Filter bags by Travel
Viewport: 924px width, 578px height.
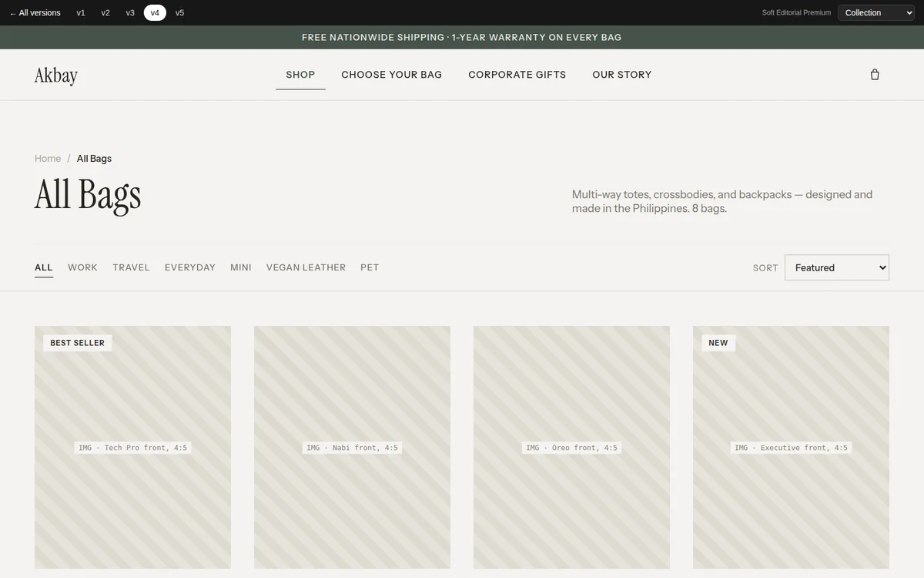131,267
